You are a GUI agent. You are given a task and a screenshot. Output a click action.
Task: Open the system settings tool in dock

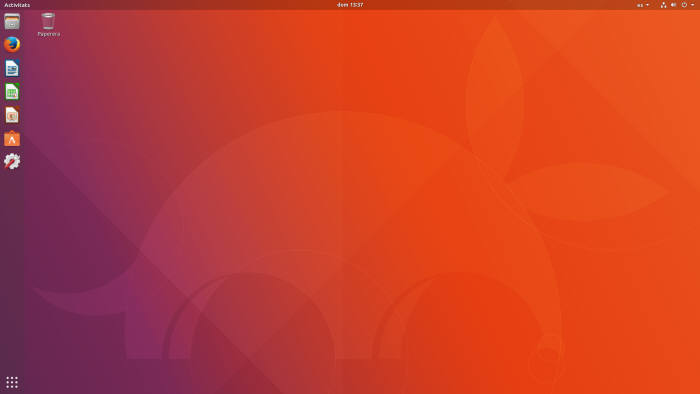pos(12,162)
